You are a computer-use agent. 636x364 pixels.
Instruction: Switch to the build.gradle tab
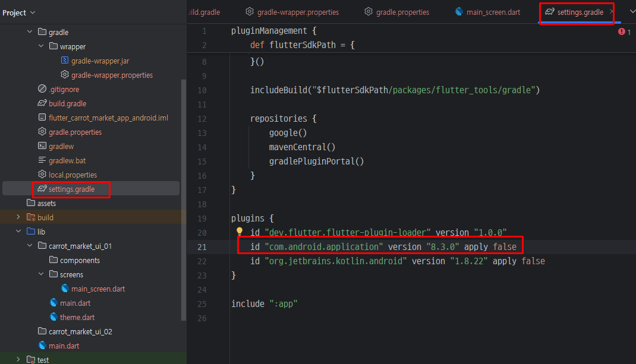[205, 12]
